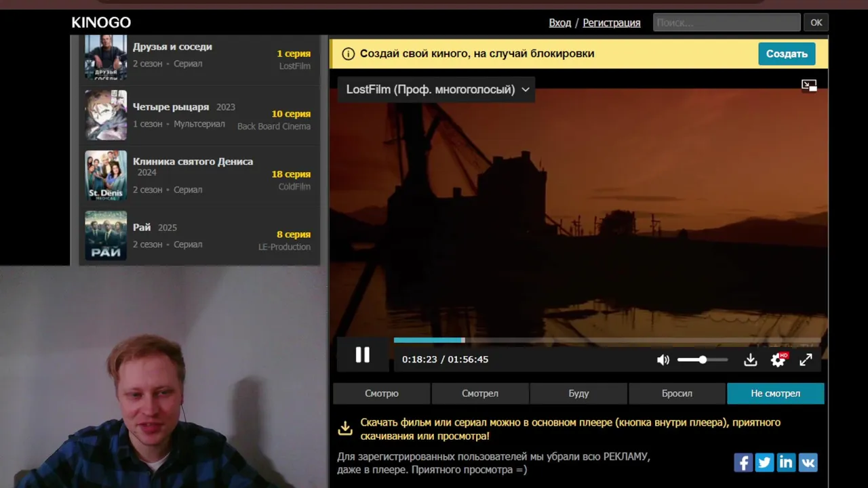868x488 pixels.
Task: Share on VK icon
Action: 808,462
